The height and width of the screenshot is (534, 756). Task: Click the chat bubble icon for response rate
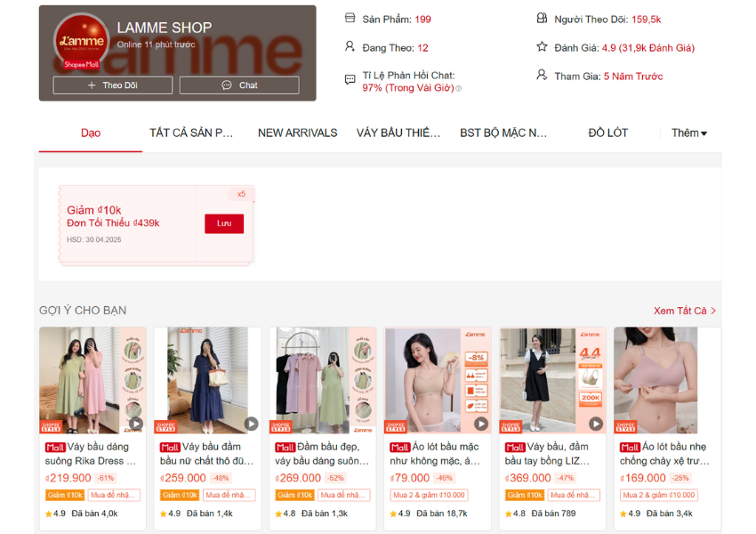tap(350, 80)
